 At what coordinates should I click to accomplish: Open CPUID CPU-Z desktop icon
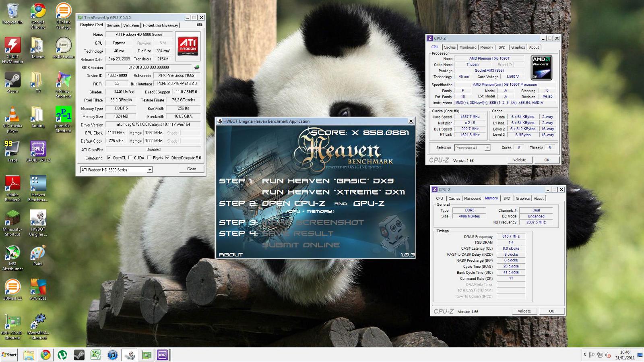coord(38,151)
